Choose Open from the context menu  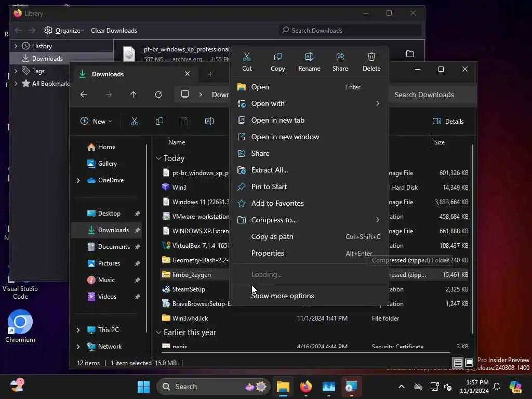point(310,87)
